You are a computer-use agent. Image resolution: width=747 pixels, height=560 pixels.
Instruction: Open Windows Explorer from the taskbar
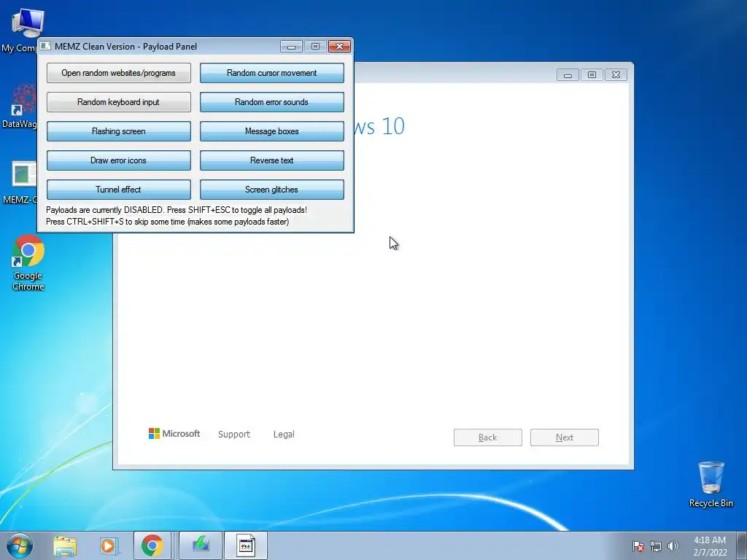click(65, 545)
